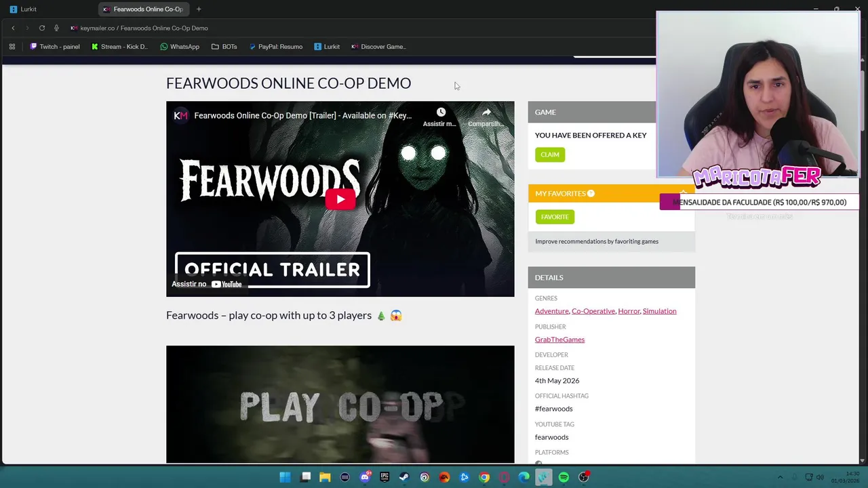Expand hidden system tray icons chevron
The height and width of the screenshot is (488, 868).
(780, 477)
